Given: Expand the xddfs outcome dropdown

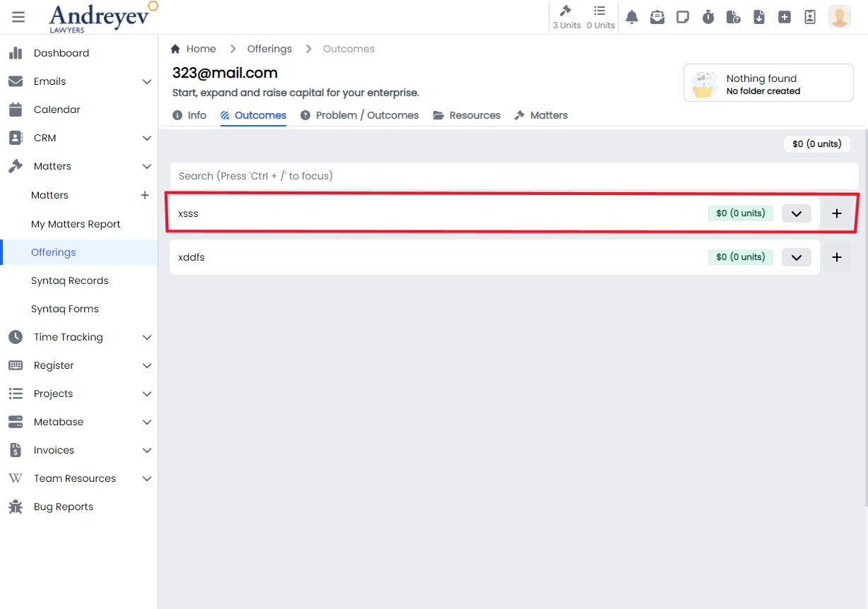Looking at the screenshot, I should coord(796,257).
